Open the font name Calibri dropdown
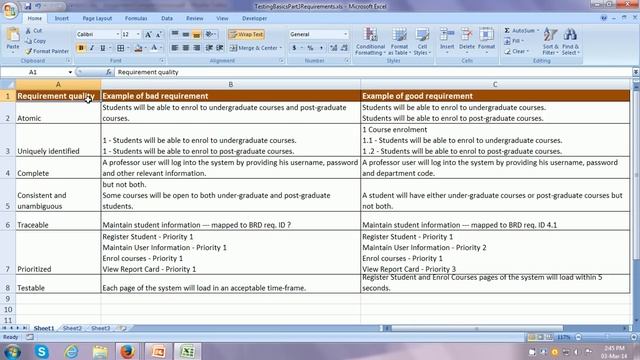 [118, 35]
